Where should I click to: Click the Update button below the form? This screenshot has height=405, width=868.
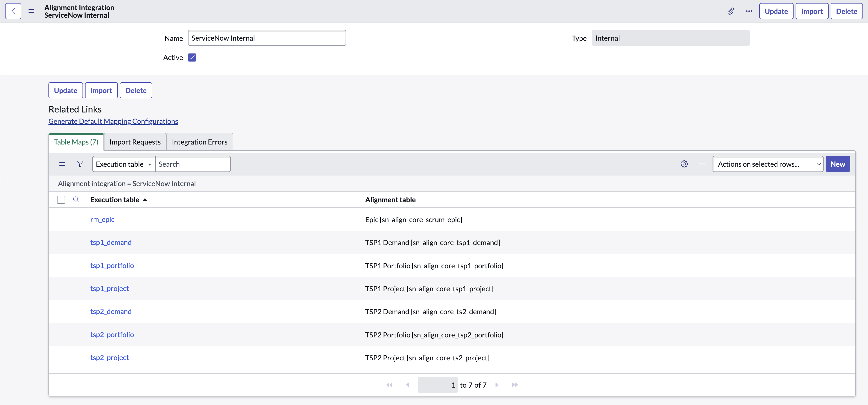(66, 90)
